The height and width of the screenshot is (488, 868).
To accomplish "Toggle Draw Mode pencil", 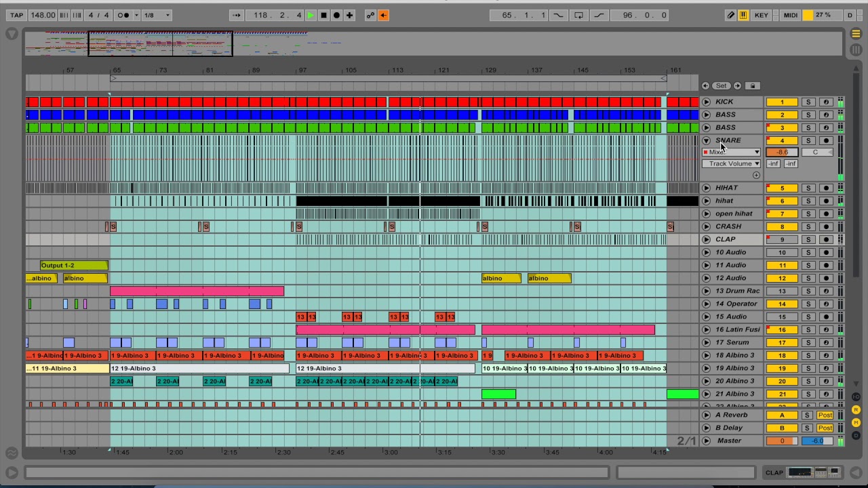I will pos(730,15).
